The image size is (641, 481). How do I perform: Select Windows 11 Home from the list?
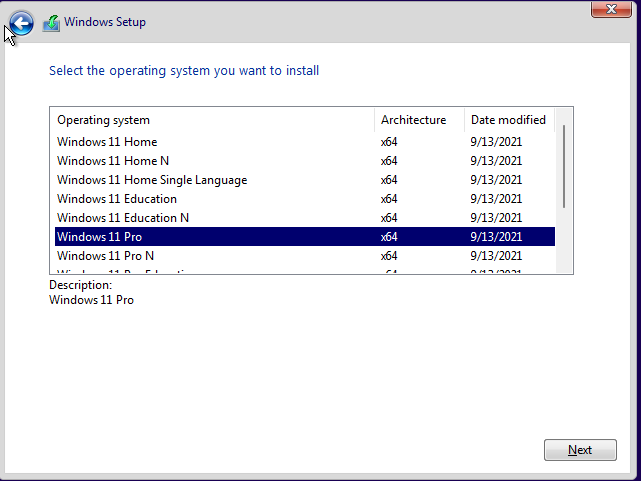coord(107,142)
